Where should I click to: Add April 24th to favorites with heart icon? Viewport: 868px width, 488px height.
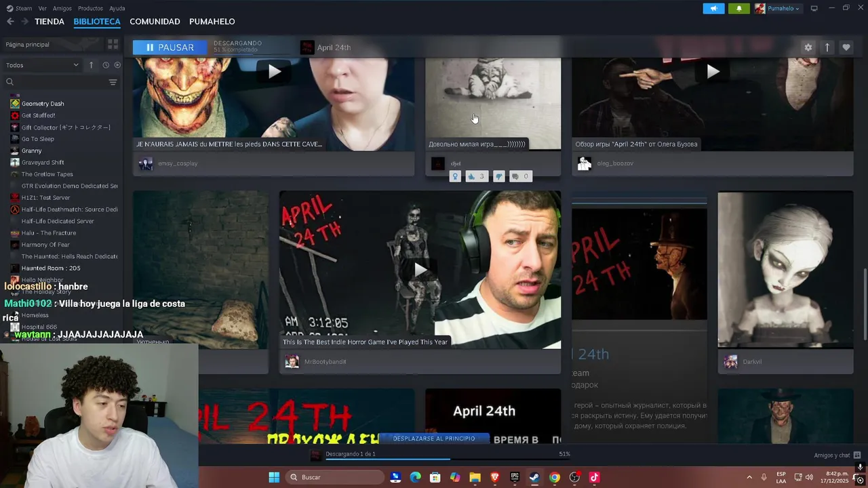pyautogui.click(x=846, y=47)
